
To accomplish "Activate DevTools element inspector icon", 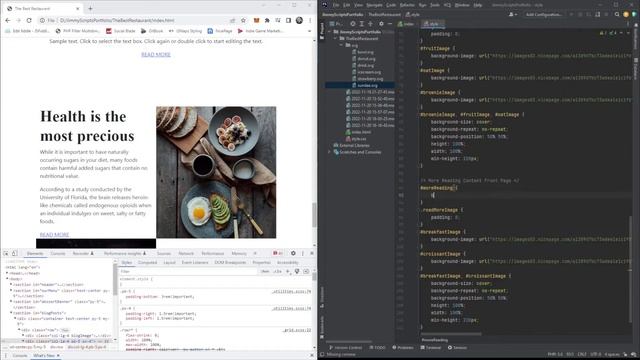I will (6, 253).
